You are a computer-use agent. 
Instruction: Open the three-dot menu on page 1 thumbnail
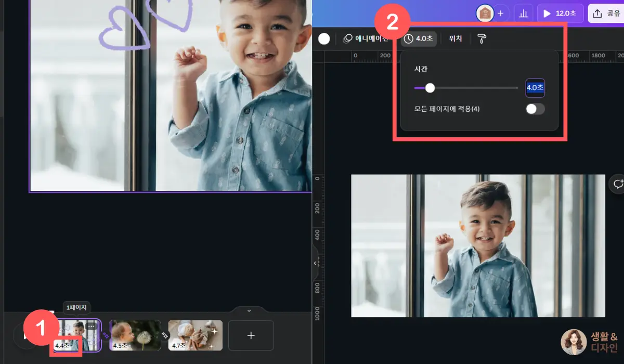pos(92,326)
